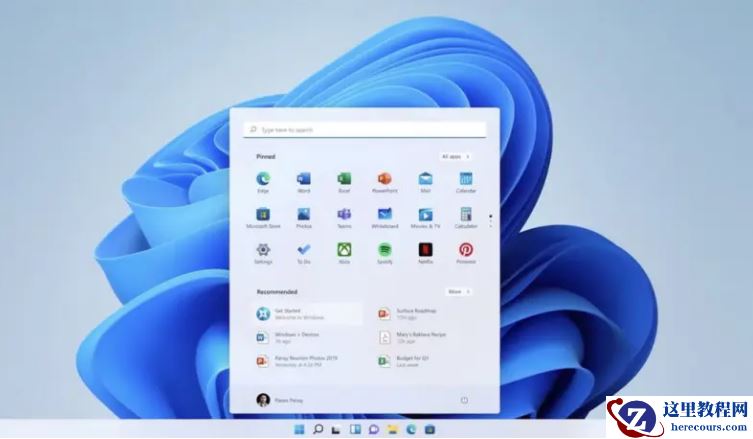Launch Netflix from Pinned apps
The width and height of the screenshot is (753, 439).
tap(425, 254)
